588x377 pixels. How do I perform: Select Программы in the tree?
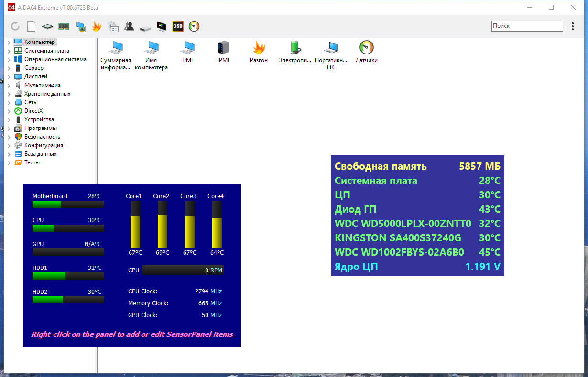[x=41, y=128]
